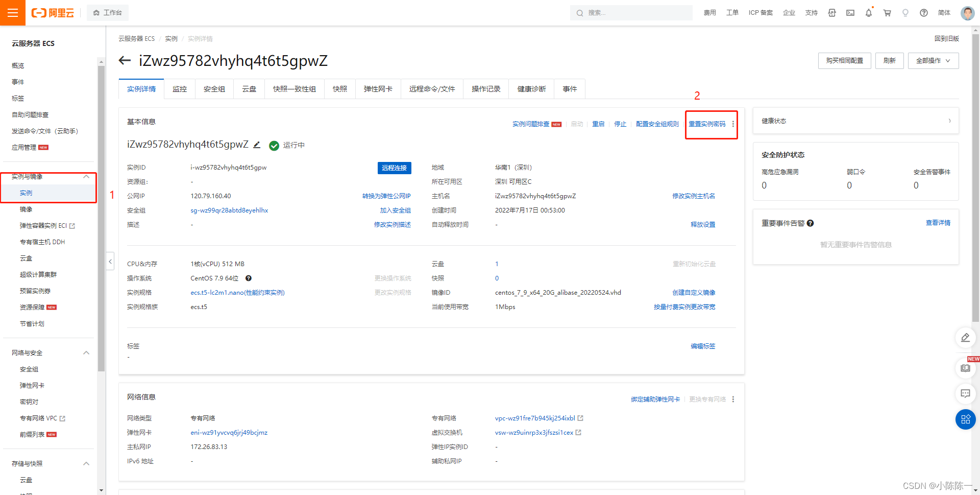The width and height of the screenshot is (980, 495).
Task: Open security group sg-wz99qr28abtd8eyehlhx link
Action: (229, 210)
